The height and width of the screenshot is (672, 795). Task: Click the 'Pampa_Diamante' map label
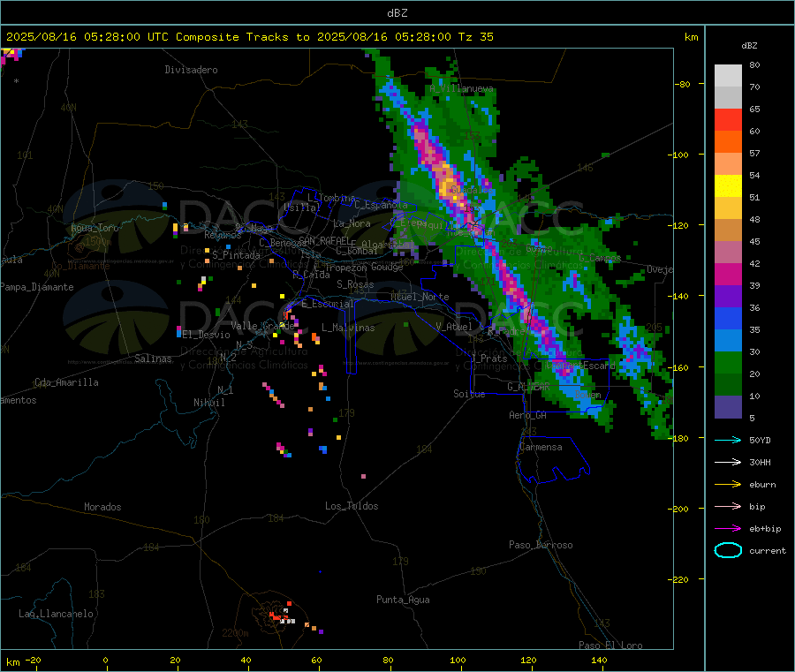tap(37, 287)
